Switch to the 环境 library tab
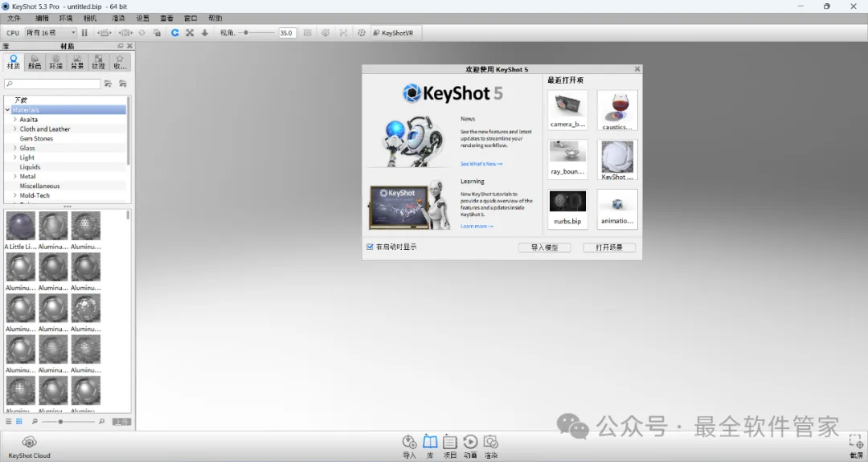This screenshot has width=868, height=462. pos(56,62)
